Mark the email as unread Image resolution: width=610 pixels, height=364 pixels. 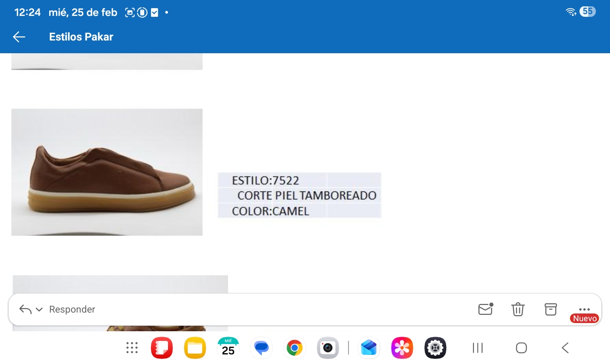485,309
